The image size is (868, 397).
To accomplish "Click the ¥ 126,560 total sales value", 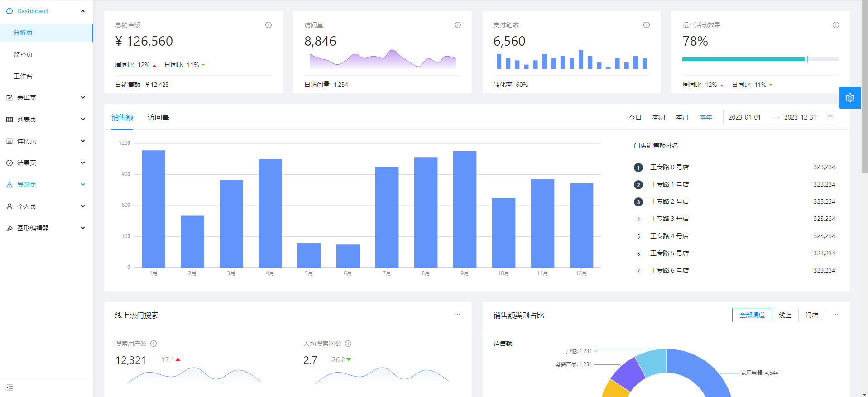I will [x=144, y=41].
